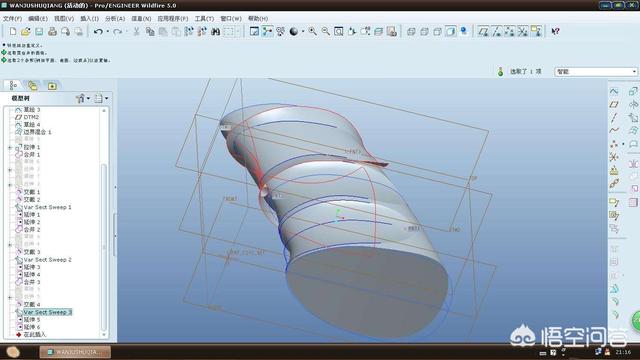Open 插入(I) menu
The height and width of the screenshot is (360, 640).
coord(89,19)
